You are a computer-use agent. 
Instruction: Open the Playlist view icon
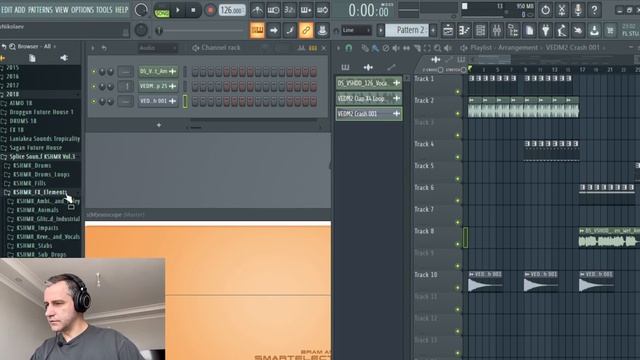pyautogui.click(x=448, y=30)
